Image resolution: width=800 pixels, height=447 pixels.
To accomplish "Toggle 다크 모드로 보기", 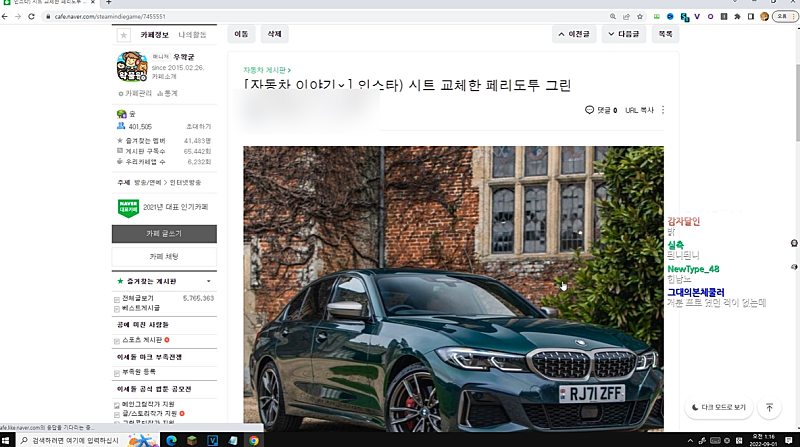I will [719, 407].
